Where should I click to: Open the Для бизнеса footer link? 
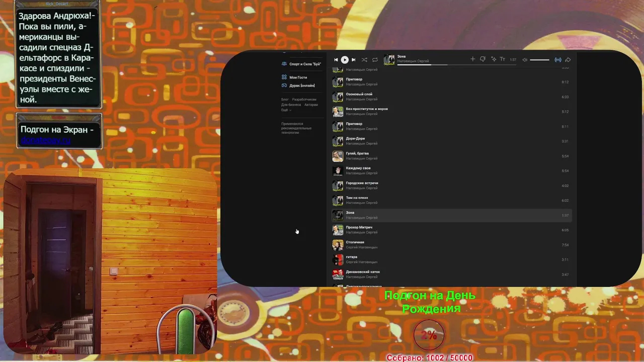pyautogui.click(x=291, y=105)
